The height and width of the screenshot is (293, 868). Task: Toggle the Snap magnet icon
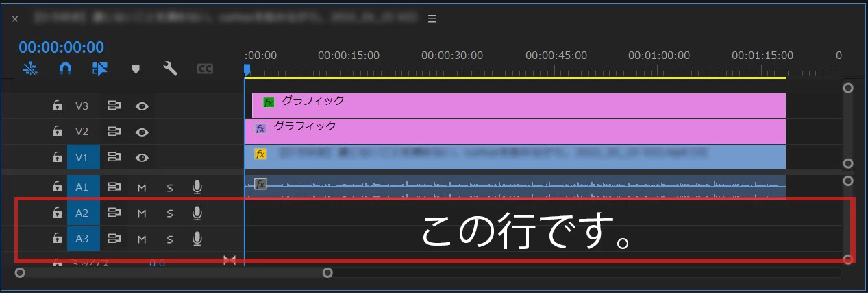click(65, 68)
